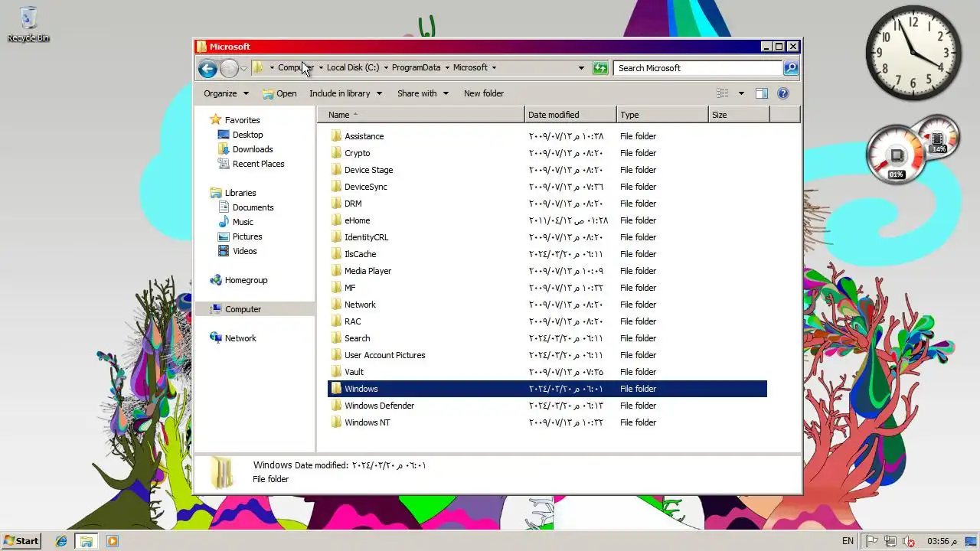The height and width of the screenshot is (551, 980).
Task: Click the muted volume tray icon
Action: click(909, 541)
